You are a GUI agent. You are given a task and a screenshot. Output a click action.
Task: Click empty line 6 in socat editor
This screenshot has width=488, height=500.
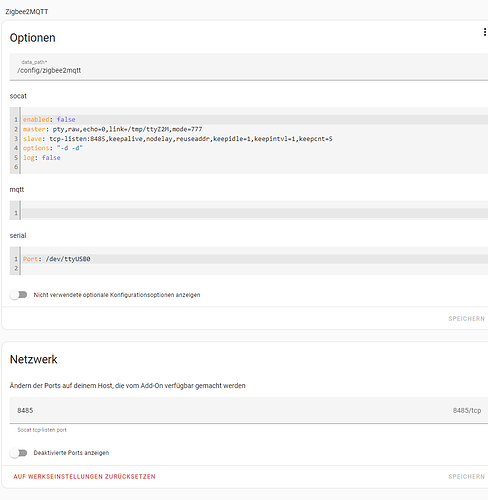point(255,167)
